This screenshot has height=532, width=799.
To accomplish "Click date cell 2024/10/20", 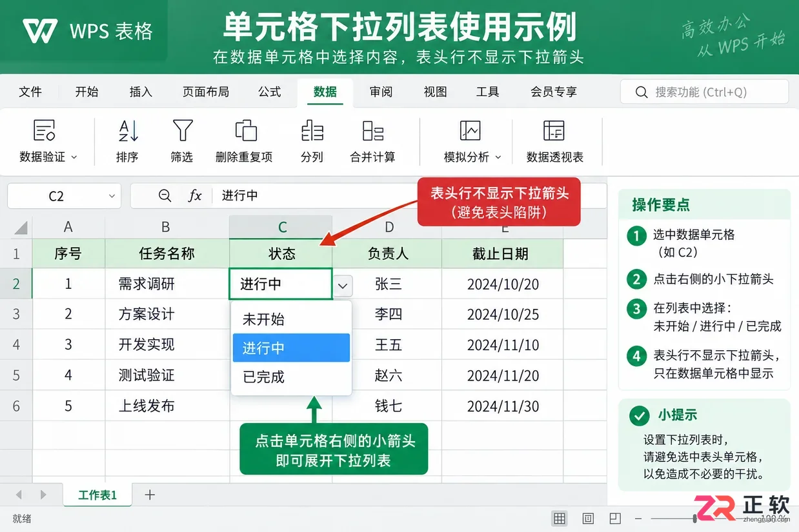I will point(503,284).
